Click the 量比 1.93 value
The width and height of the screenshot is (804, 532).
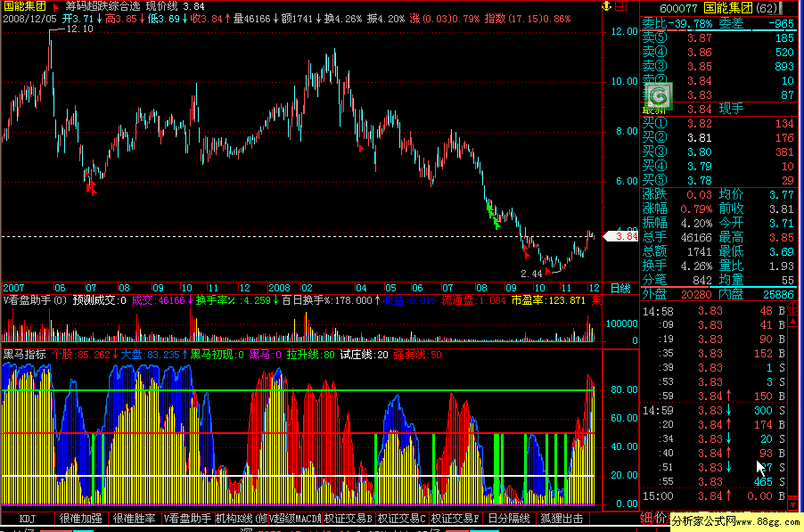click(782, 266)
